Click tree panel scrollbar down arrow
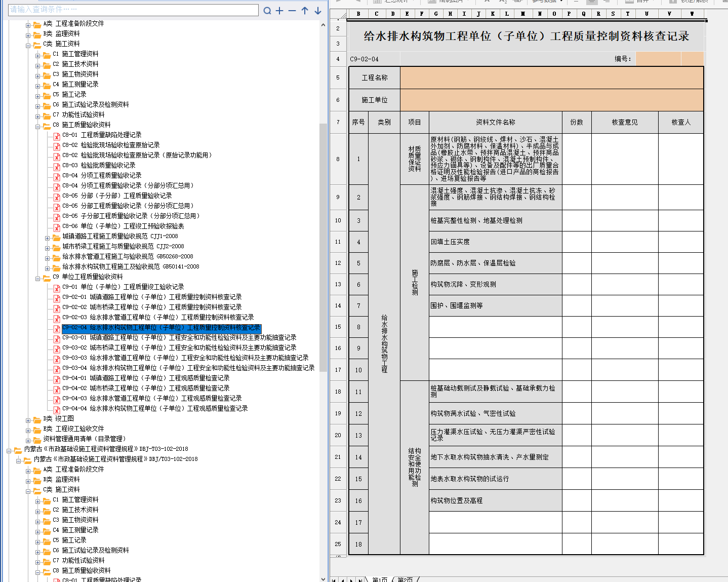The height and width of the screenshot is (582, 728). pyautogui.click(x=323, y=578)
